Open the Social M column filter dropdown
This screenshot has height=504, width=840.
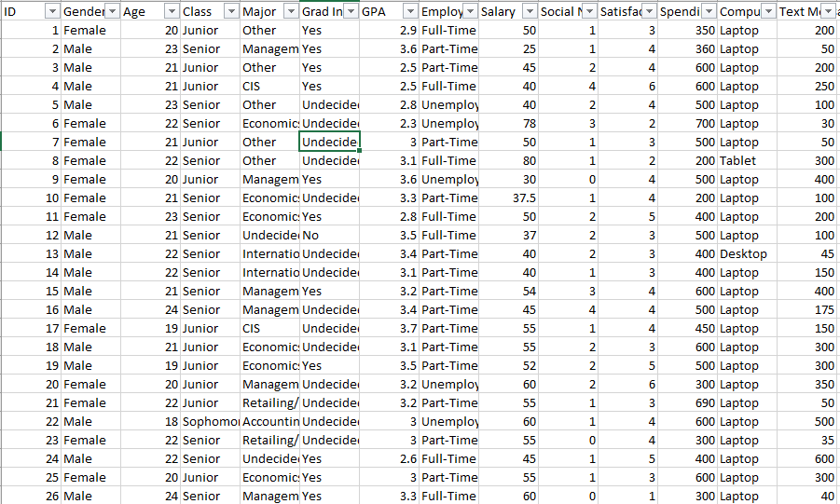tap(589, 11)
